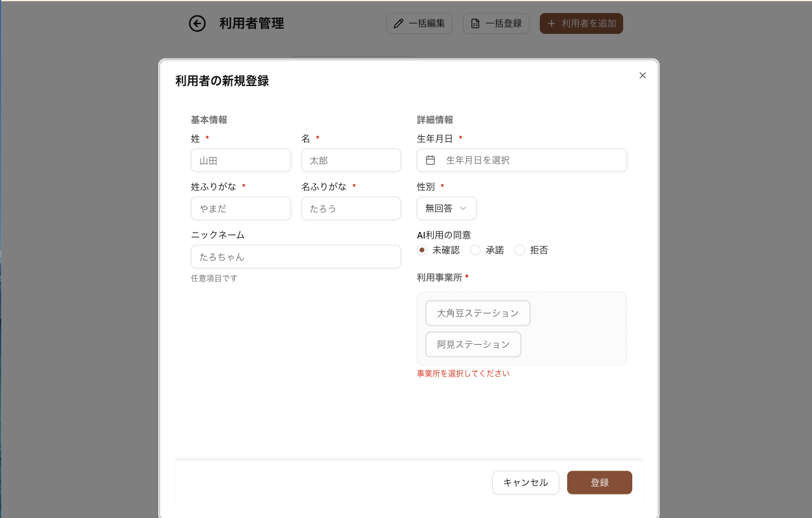This screenshot has width=812, height=518.
Task: Click the pencil icon on 一括編集
Action: tap(399, 23)
